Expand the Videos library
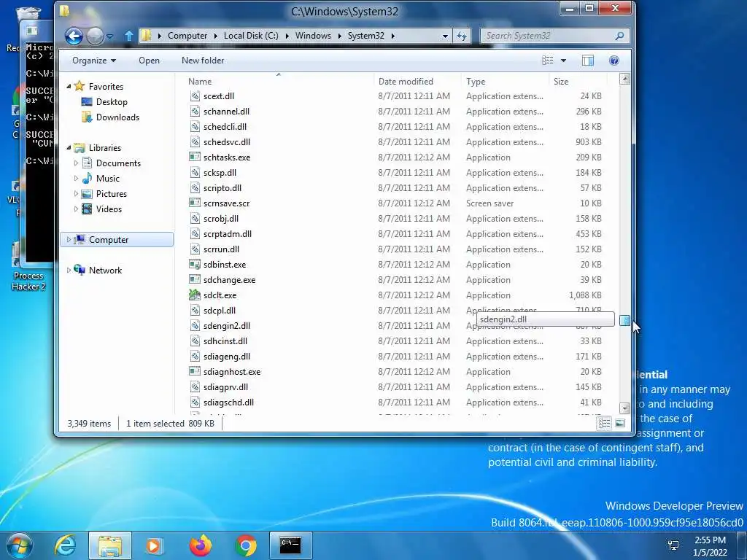747x560 pixels. point(76,209)
